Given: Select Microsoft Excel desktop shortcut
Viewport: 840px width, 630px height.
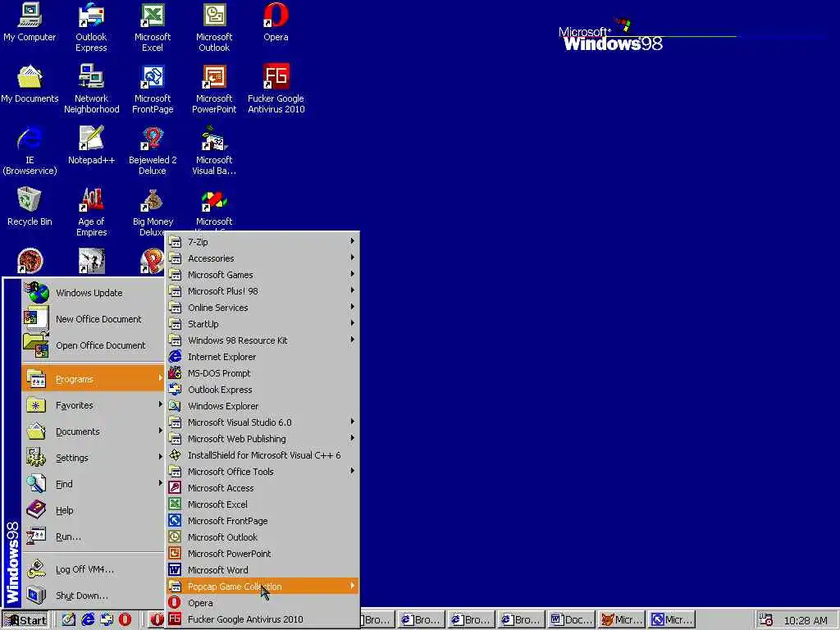Looking at the screenshot, I should (153, 27).
